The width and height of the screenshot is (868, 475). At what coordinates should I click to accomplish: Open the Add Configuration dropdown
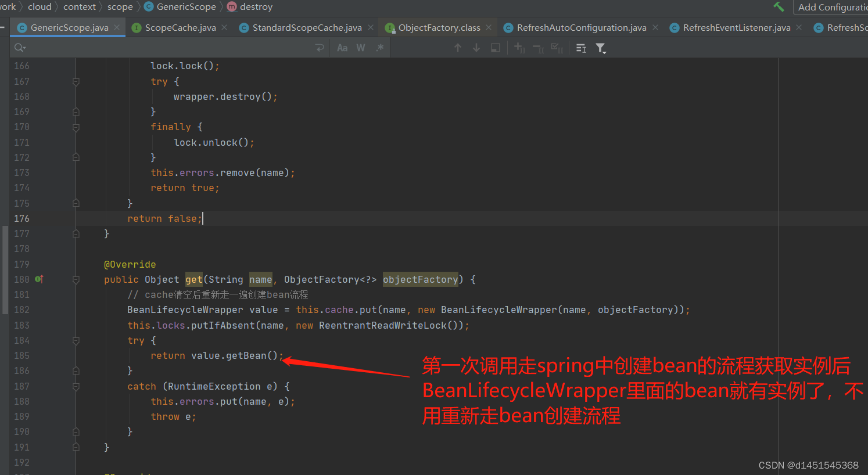click(x=832, y=7)
